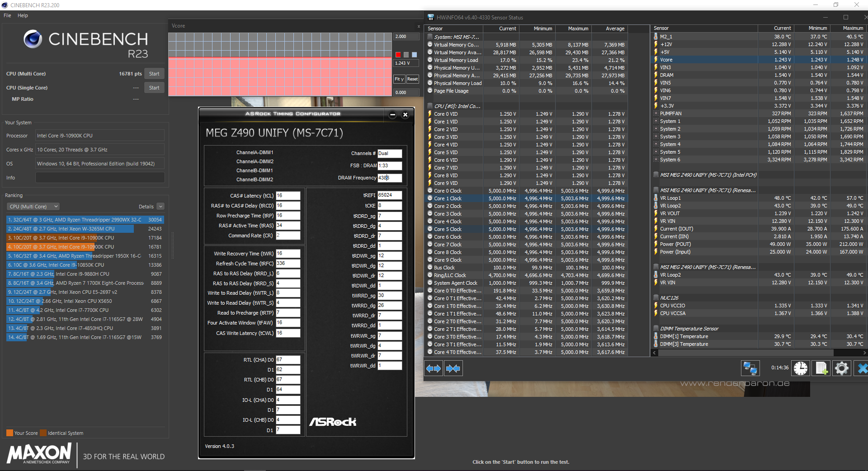Click the Reset button on Vcore graph
The height and width of the screenshot is (471, 868).
click(x=412, y=79)
